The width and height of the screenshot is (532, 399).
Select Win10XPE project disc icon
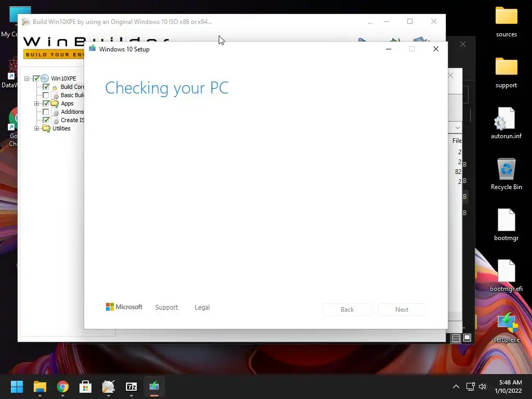(45, 78)
